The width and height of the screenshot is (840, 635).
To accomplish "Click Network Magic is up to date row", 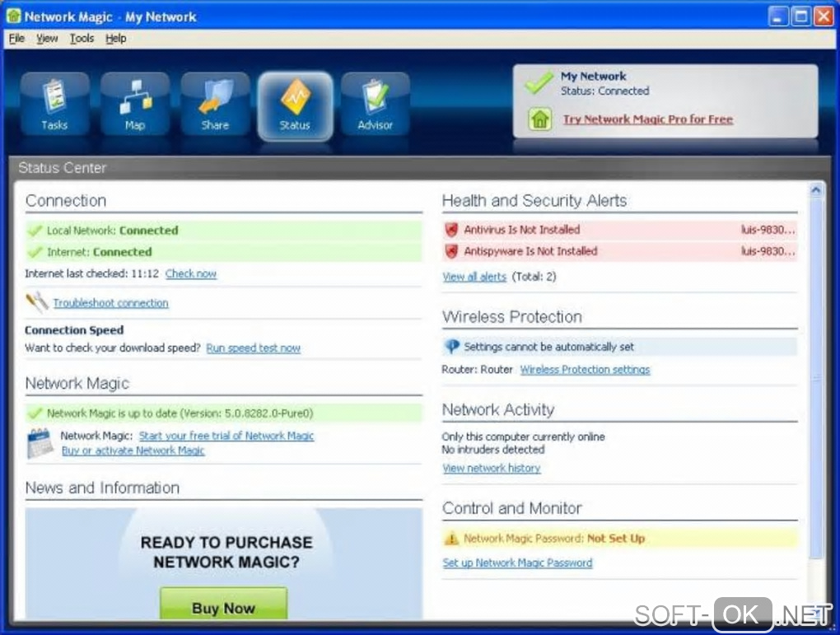I will click(223, 413).
